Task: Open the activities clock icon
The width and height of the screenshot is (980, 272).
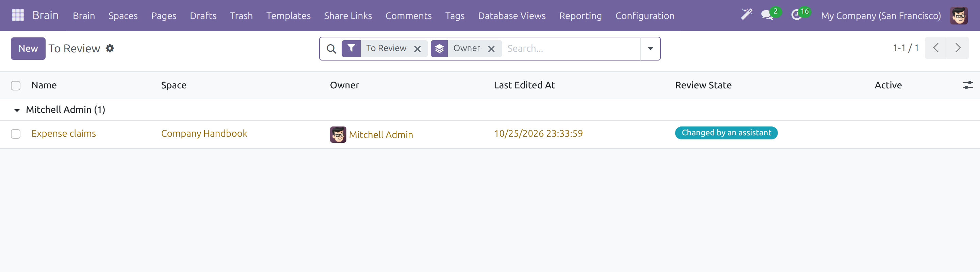Action: pos(796,15)
